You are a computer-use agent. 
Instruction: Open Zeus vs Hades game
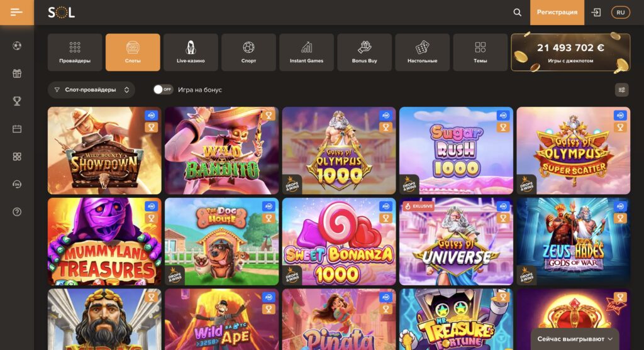point(574,242)
